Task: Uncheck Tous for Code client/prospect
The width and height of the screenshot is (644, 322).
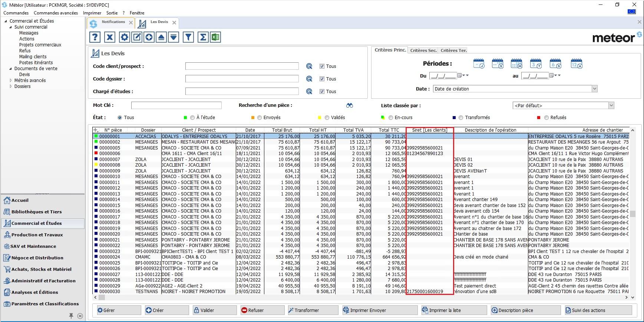Action: 322,66
